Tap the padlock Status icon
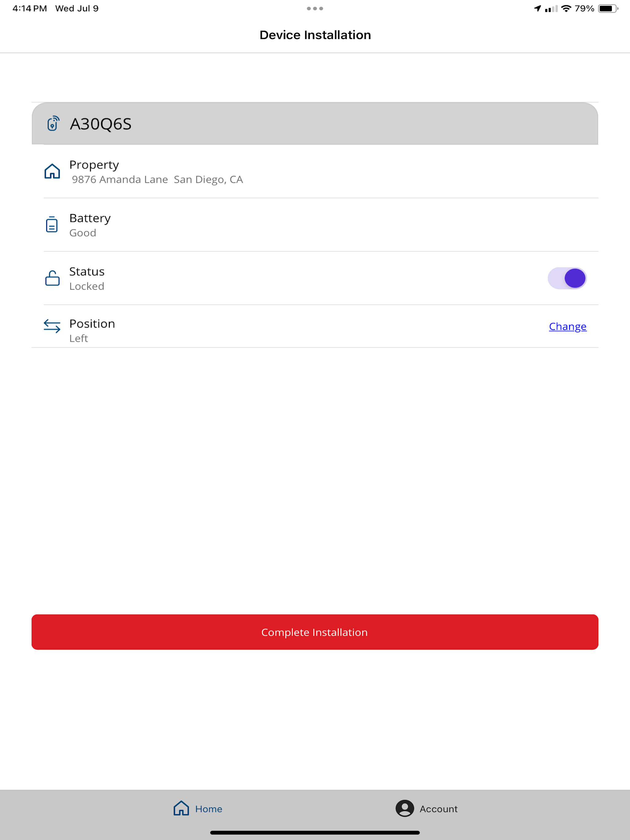The height and width of the screenshot is (840, 630). pyautogui.click(x=52, y=278)
